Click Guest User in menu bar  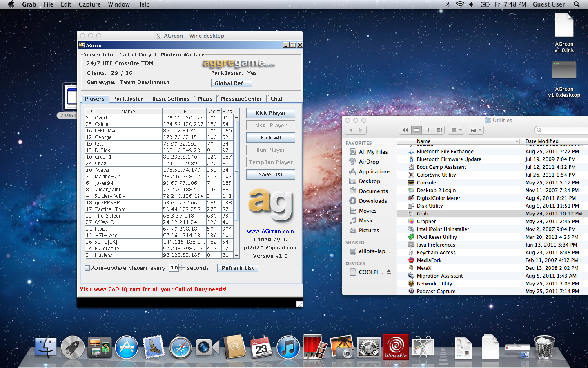pyautogui.click(x=549, y=4)
